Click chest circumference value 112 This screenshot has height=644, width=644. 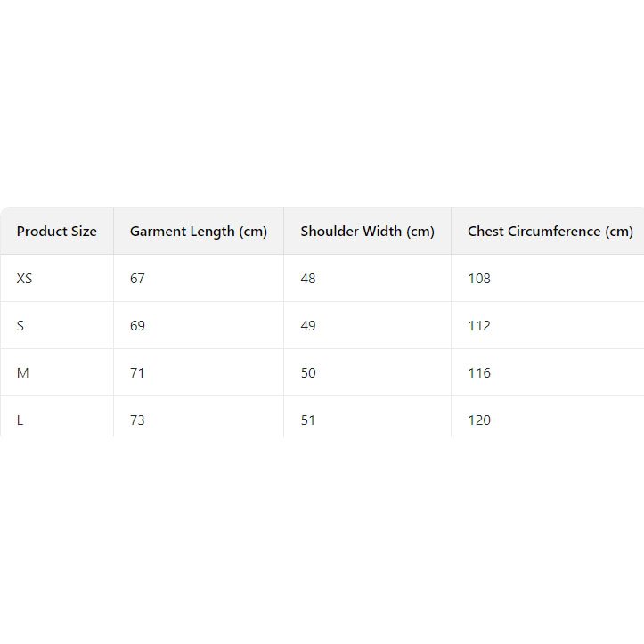pos(479,326)
